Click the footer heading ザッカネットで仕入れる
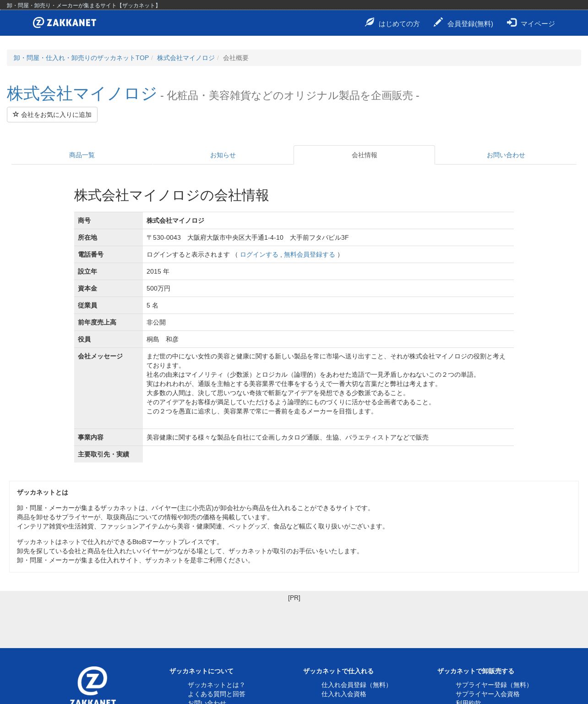The width and height of the screenshot is (588, 704). pos(338,671)
